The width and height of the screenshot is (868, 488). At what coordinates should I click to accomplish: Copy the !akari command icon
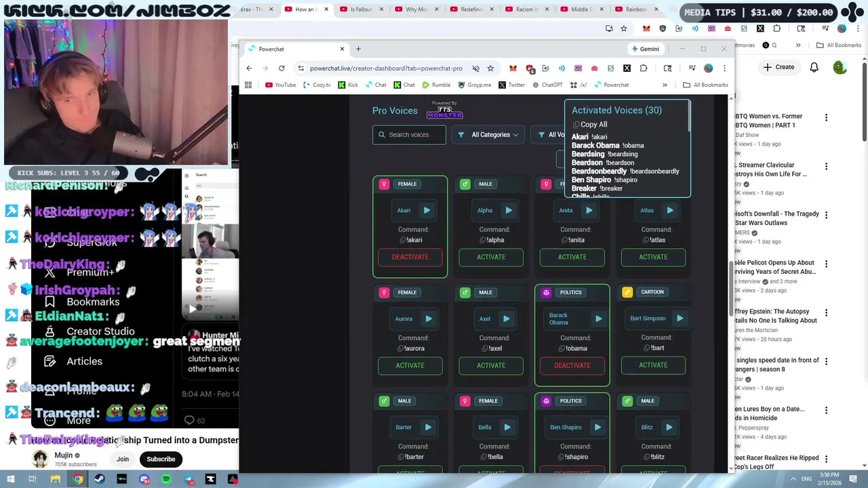402,240
